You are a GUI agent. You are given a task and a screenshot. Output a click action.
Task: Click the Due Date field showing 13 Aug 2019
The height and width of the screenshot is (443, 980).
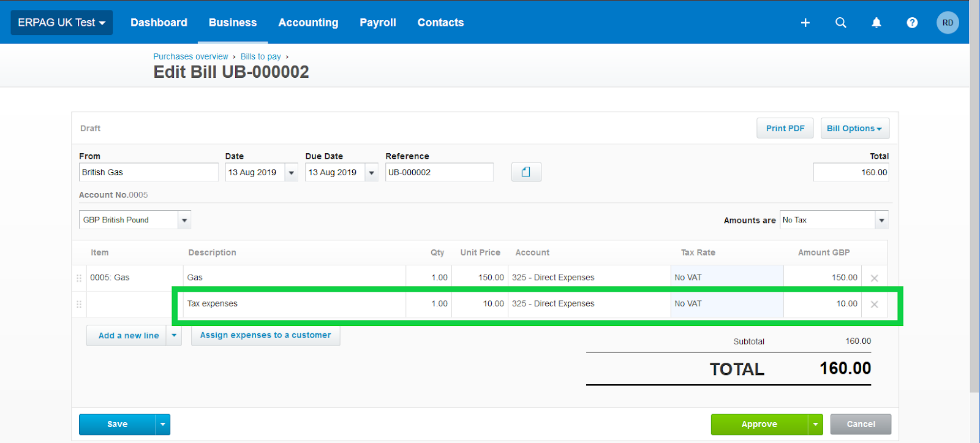[335, 172]
